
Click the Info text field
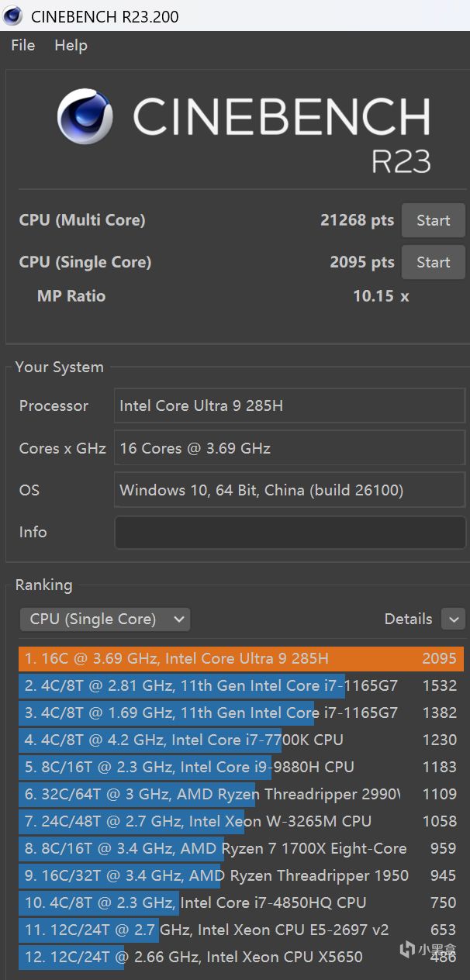click(x=290, y=533)
